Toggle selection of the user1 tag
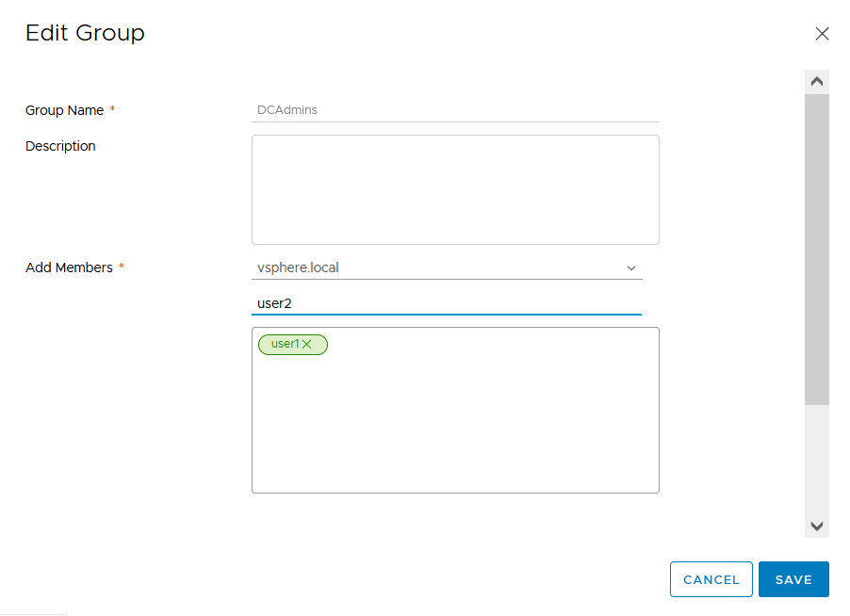This screenshot has height=616, width=850. pos(287,344)
